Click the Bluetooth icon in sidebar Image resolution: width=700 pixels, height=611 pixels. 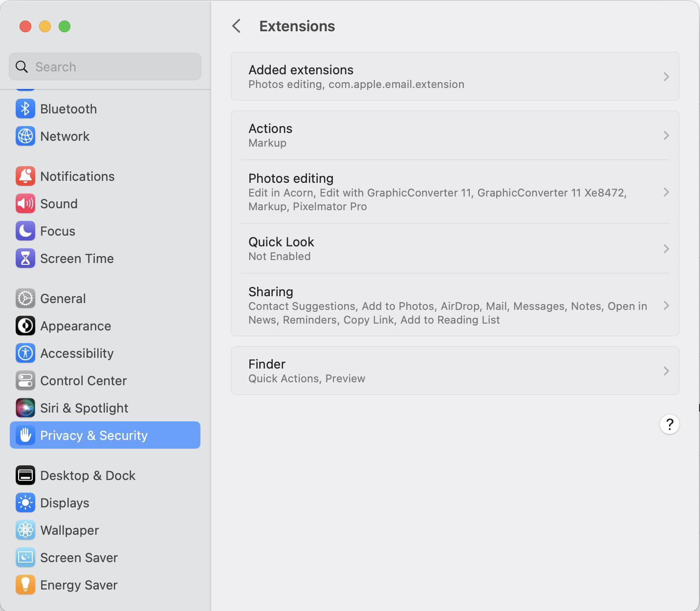click(25, 109)
